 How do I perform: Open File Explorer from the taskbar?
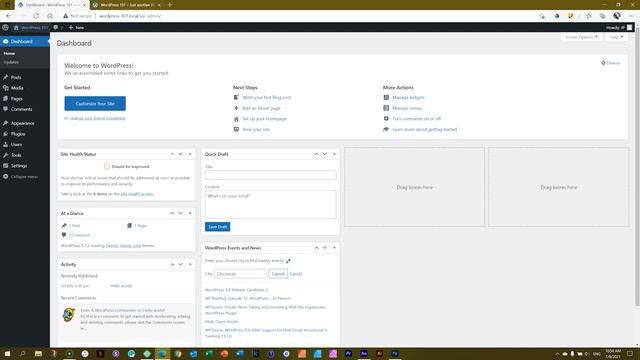[x=38, y=353]
